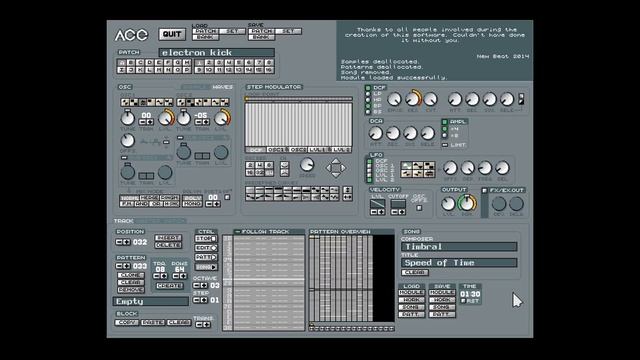Click the step modulator right arrow
The width and height of the screenshot is (640, 360).
[x=343, y=168]
